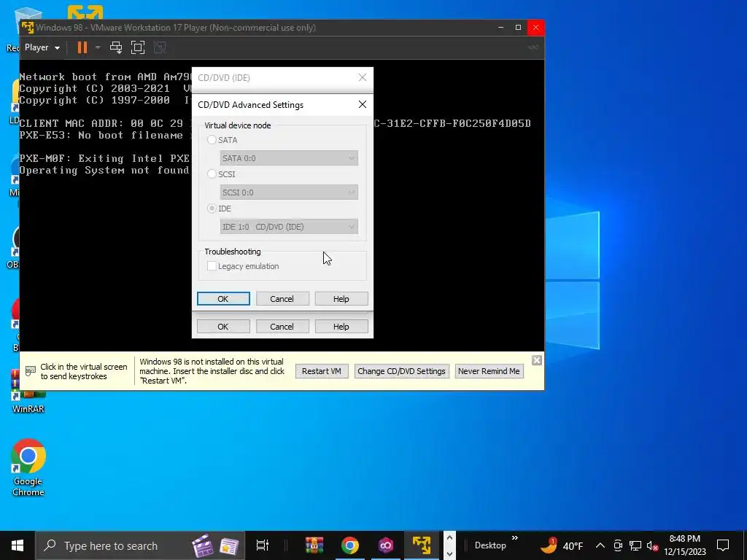
Task: Enter full screen mode via toolbar icon
Action: coord(138,47)
